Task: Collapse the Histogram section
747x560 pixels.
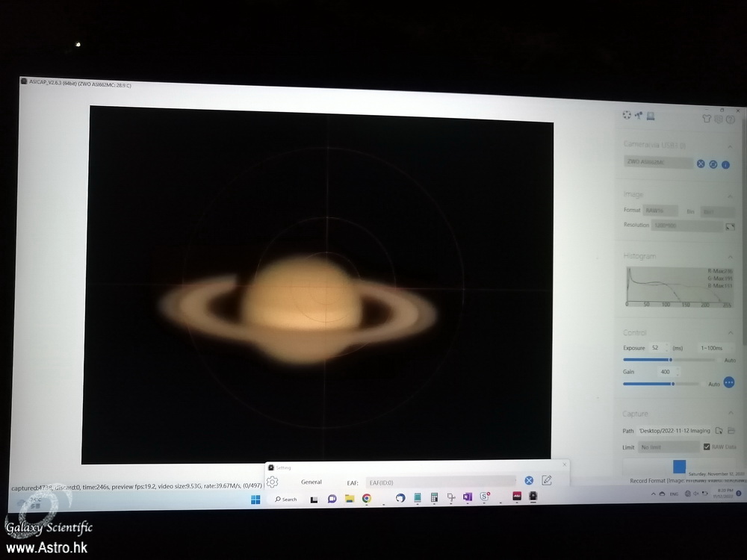Action: 731,258
